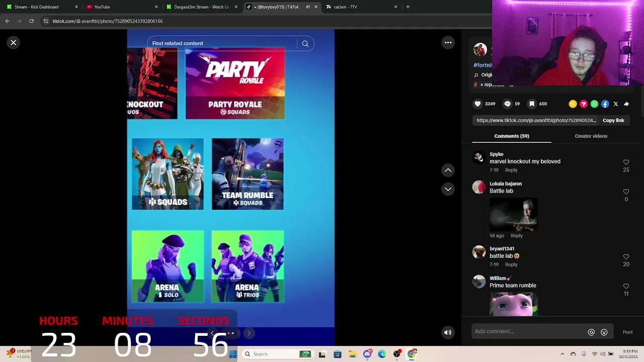
Task: Send to friends with pink arrow icon
Action: 584,104
